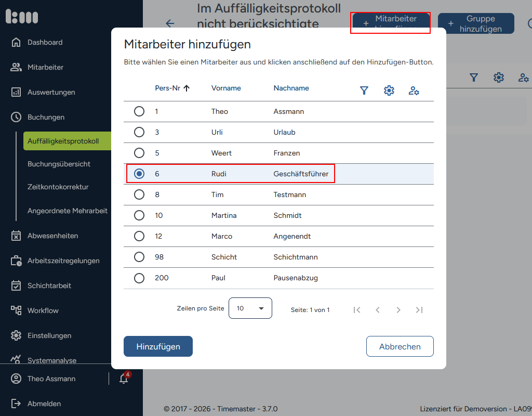
Task: Sort by the Nachname column header
Action: click(x=291, y=88)
